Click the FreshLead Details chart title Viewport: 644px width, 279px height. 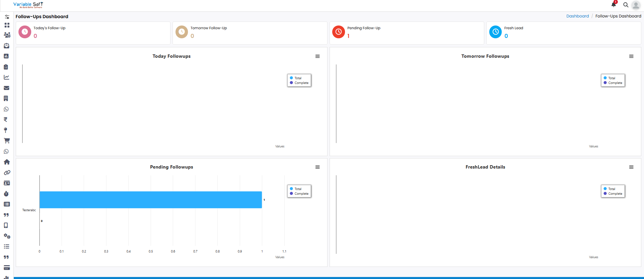(x=485, y=167)
